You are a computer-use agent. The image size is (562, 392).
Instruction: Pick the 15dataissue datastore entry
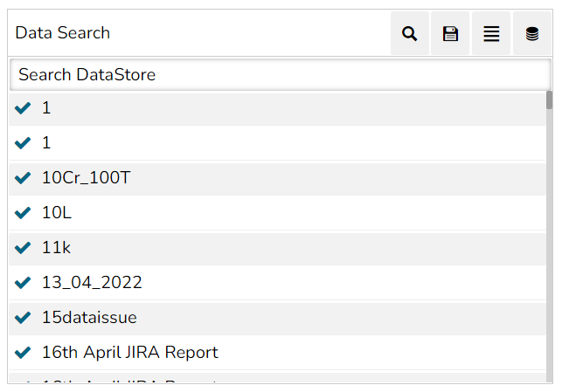pyautogui.click(x=89, y=318)
